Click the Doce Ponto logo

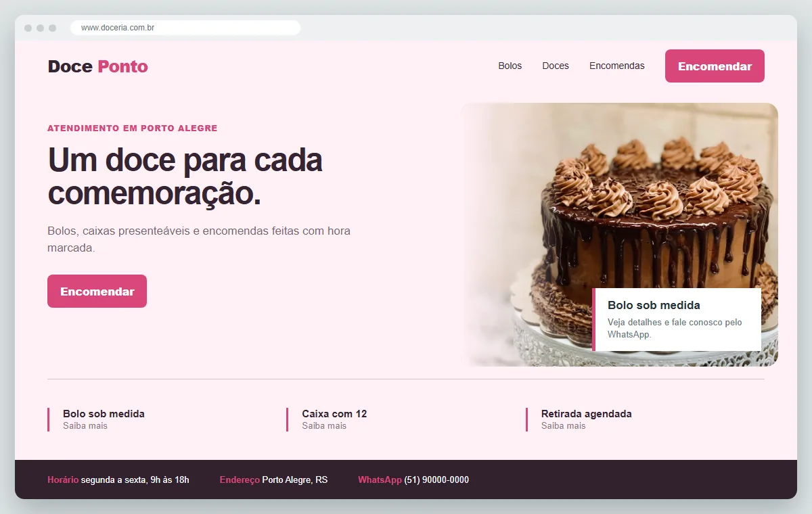coord(97,66)
